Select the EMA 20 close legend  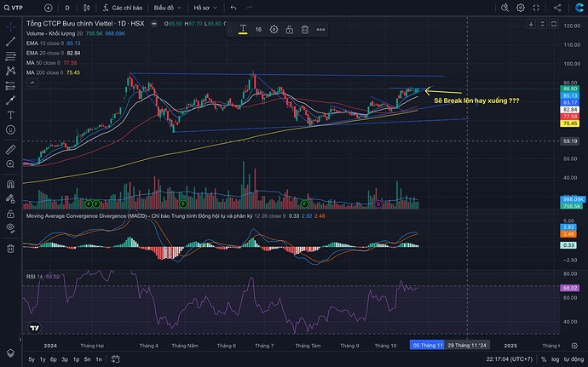point(45,53)
